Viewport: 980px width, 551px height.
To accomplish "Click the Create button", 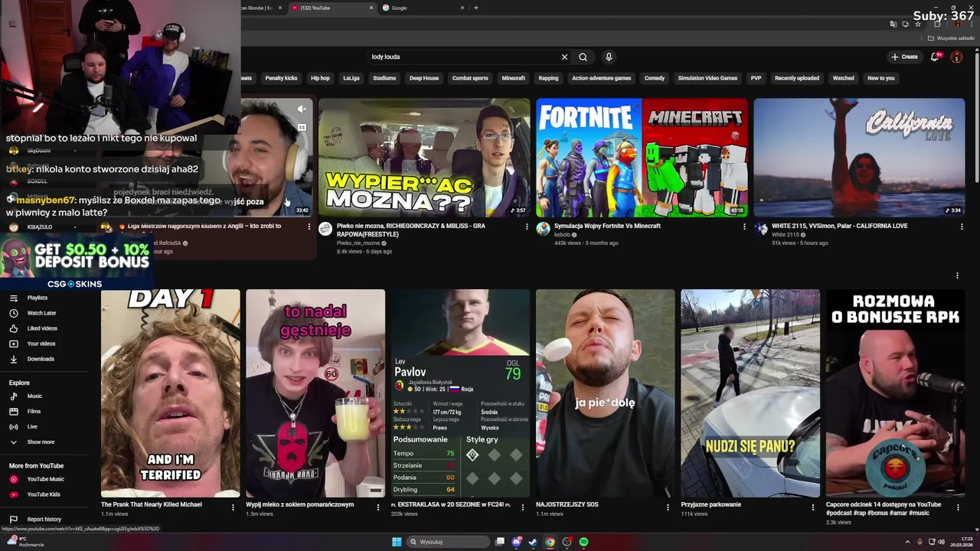I will click(x=904, y=57).
